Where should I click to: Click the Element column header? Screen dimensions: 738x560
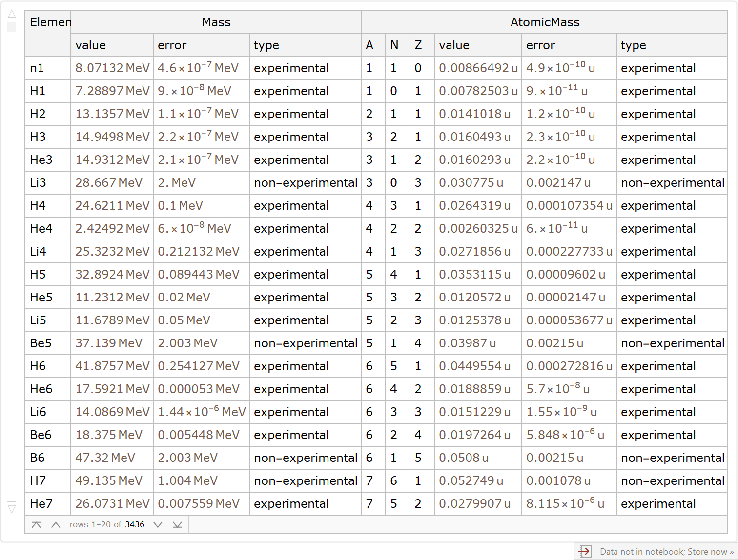click(x=50, y=22)
